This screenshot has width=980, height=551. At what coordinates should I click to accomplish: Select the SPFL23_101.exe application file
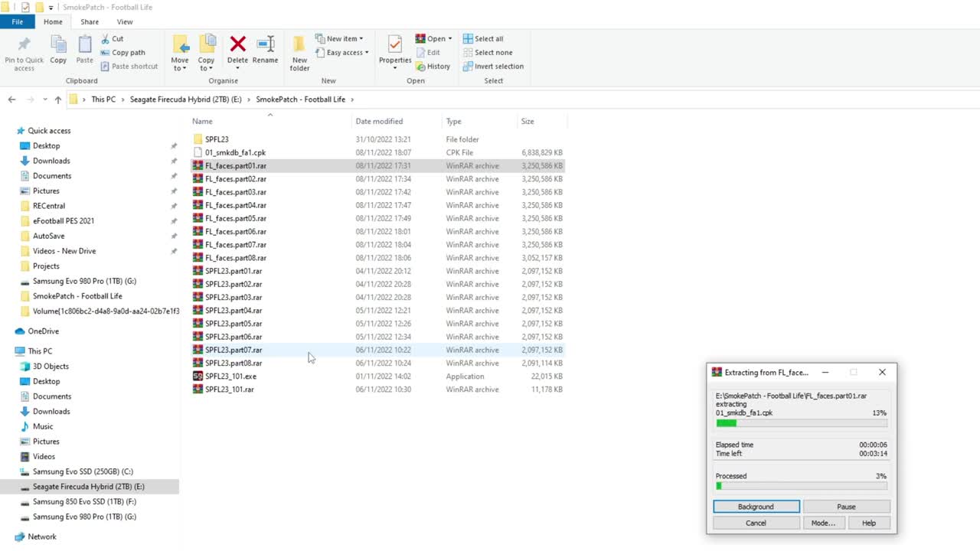(x=230, y=376)
